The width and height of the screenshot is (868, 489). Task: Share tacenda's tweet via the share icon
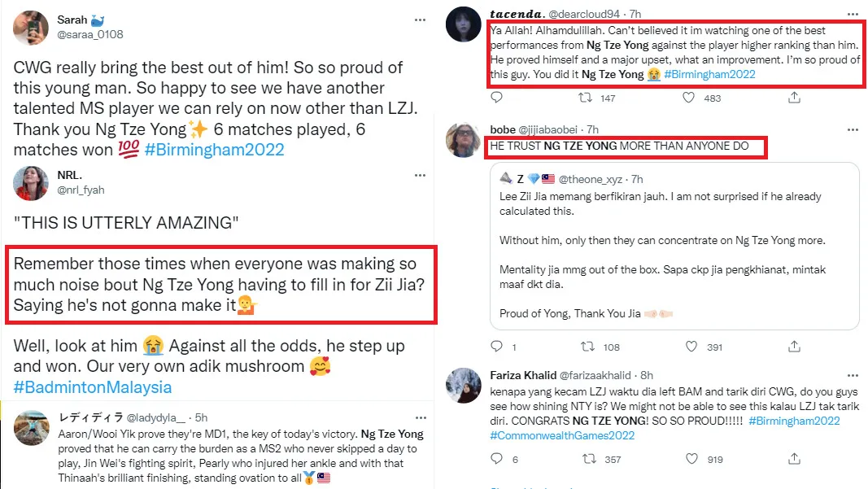[x=794, y=98]
